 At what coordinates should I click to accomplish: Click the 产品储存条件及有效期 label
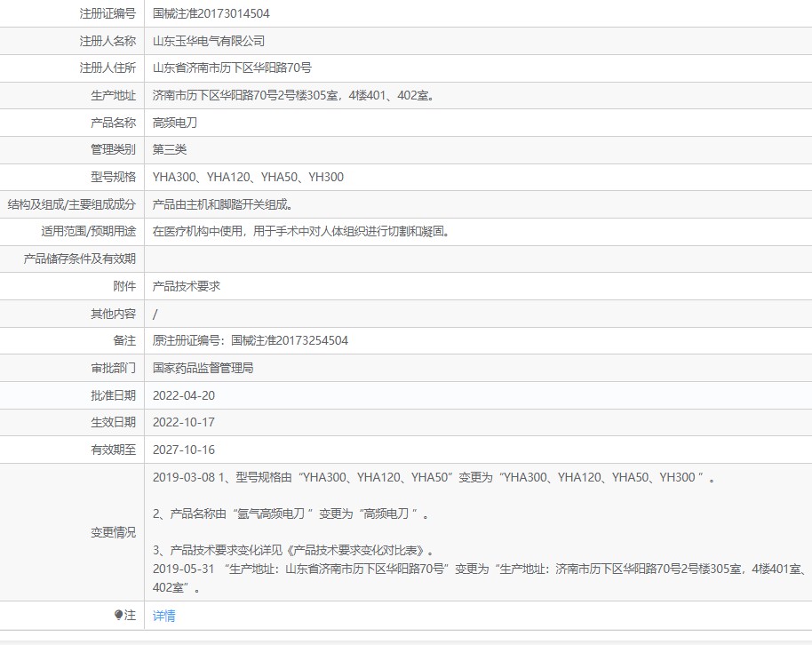coord(80,259)
